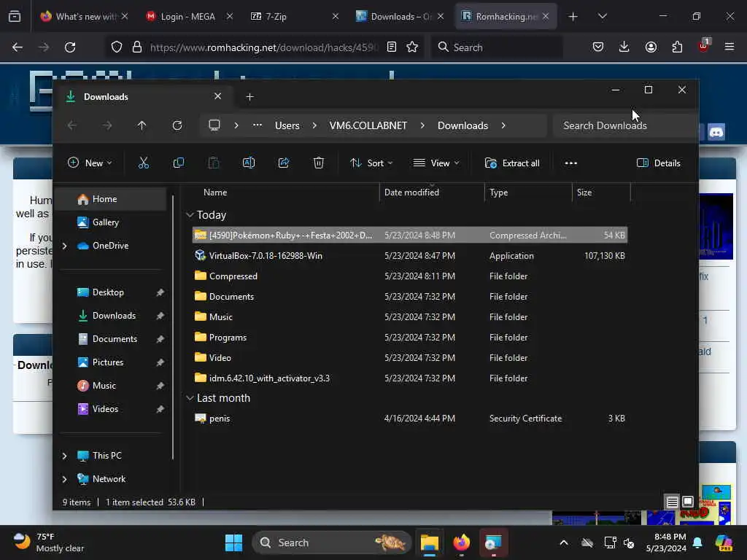This screenshot has width=747, height=560.
Task: Open a new Firefox tab
Action: click(573, 17)
